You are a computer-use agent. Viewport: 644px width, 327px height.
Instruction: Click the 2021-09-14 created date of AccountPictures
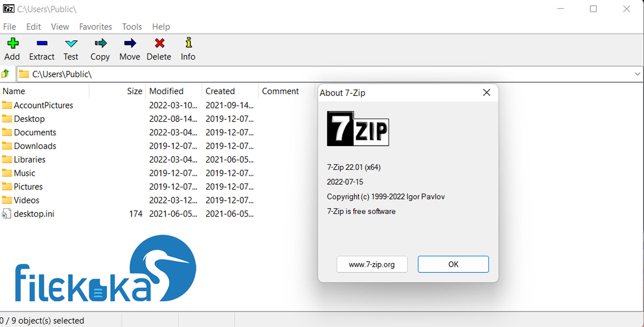(x=230, y=105)
